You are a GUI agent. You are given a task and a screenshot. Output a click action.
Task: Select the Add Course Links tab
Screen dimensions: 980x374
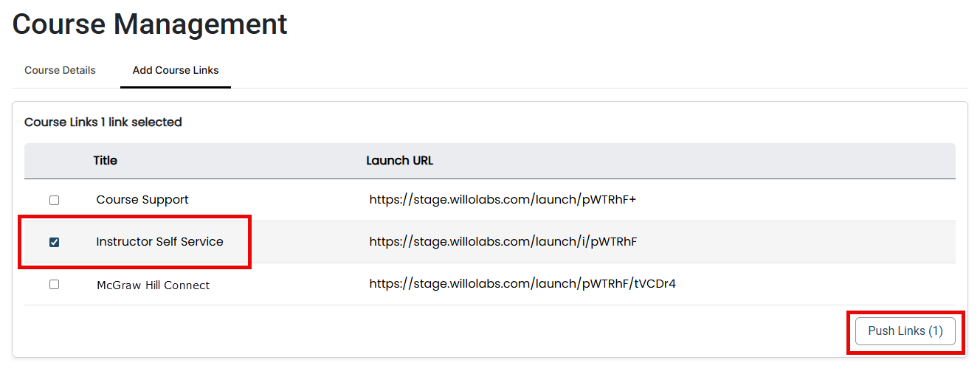click(x=176, y=70)
